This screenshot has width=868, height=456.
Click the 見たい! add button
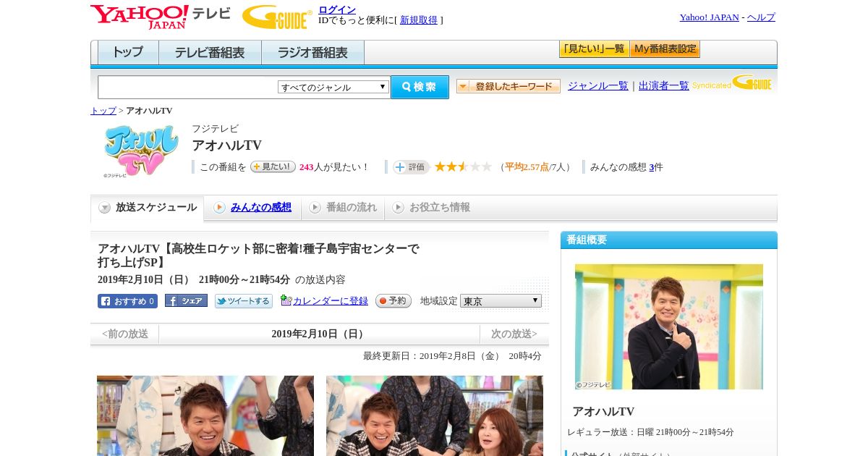(x=273, y=166)
